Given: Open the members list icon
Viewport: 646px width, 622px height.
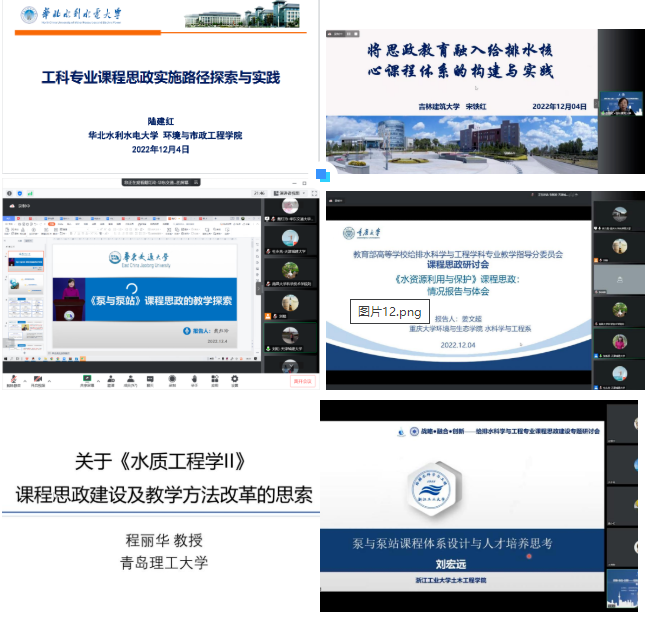Looking at the screenshot, I should pos(131,378).
